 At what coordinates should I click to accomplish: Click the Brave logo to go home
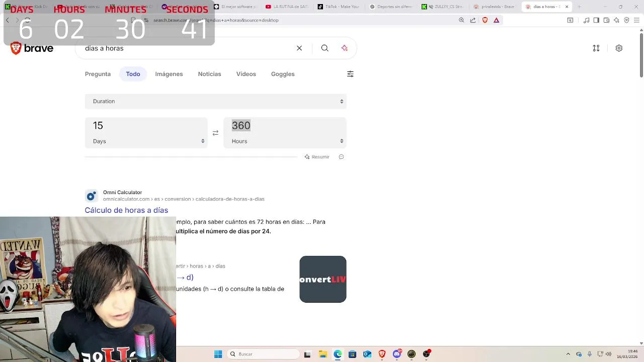pos(32,48)
